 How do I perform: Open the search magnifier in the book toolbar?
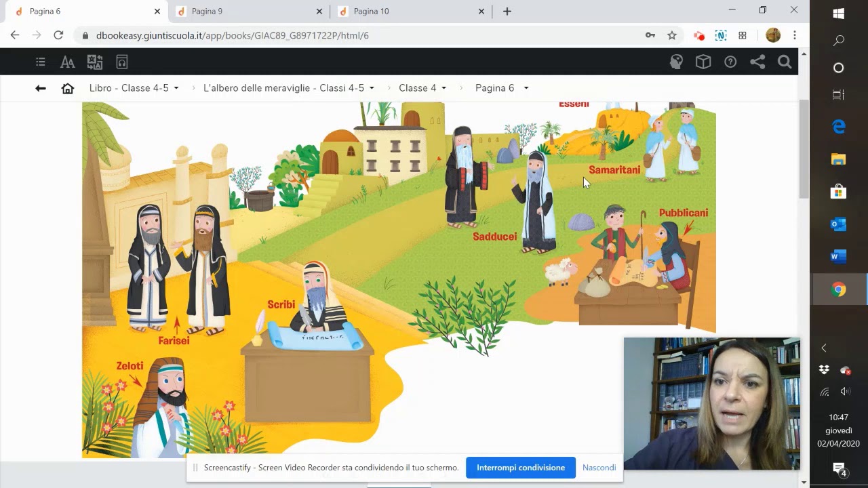pos(785,62)
